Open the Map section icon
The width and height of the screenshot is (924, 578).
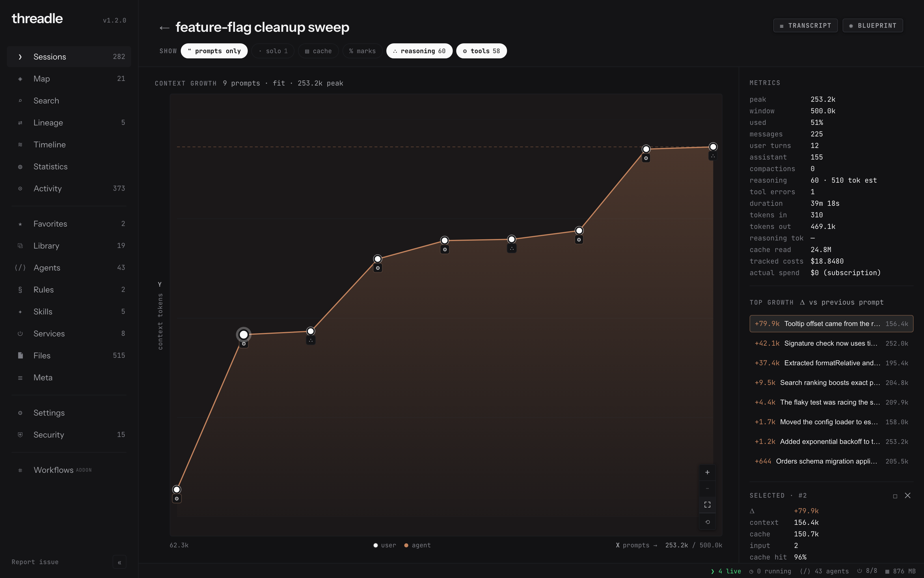pos(20,79)
